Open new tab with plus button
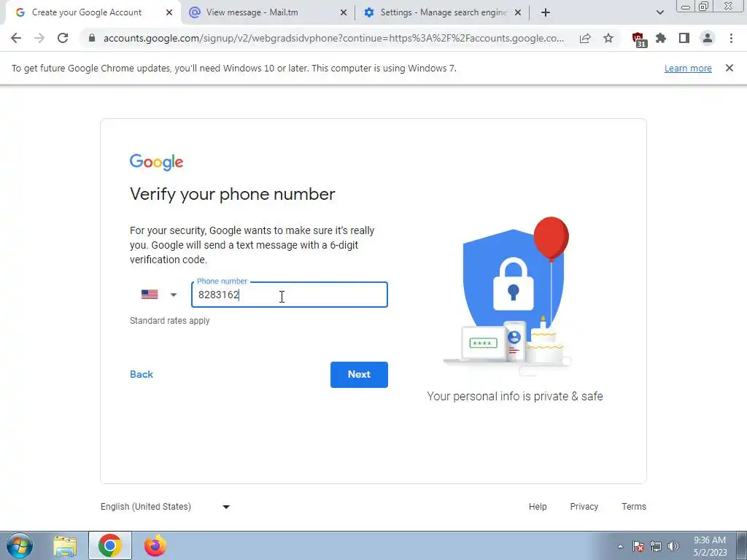This screenshot has width=747, height=560. [x=546, y=12]
